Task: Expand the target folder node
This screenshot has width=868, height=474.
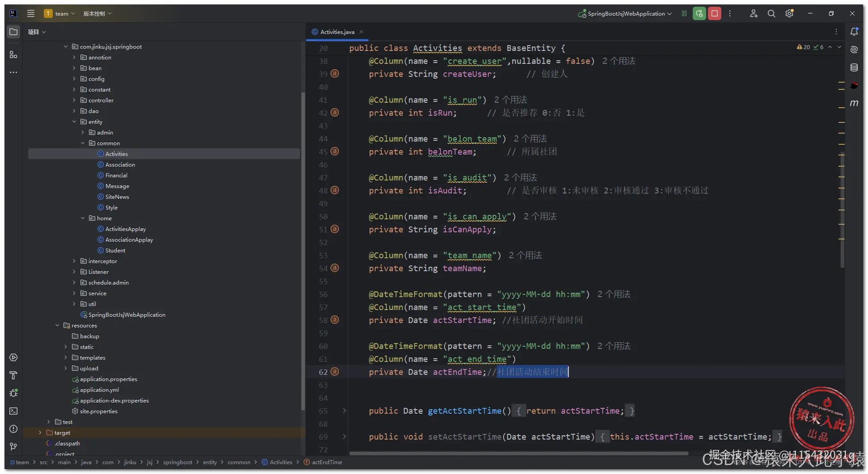Action: (40, 432)
